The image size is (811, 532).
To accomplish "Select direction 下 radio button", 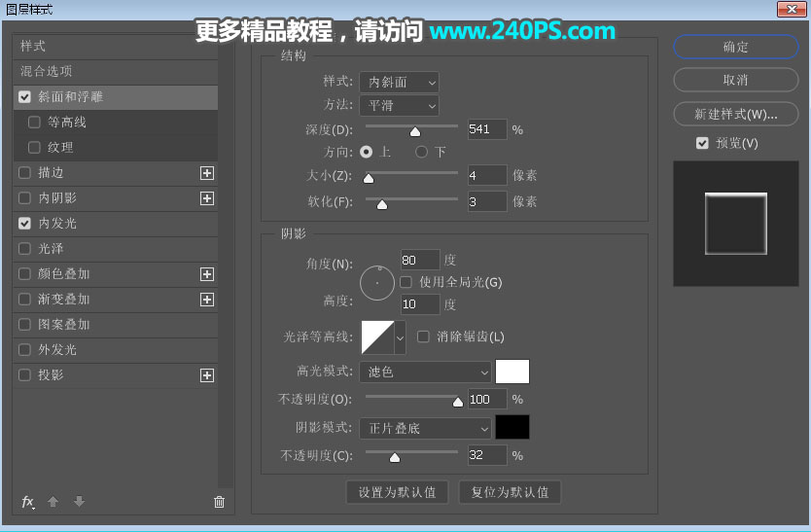I will [421, 152].
